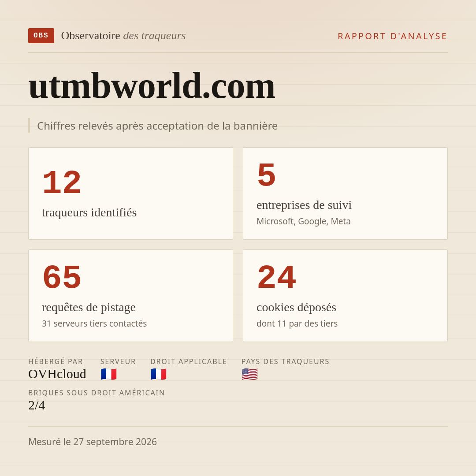Click the Briques sous droit américain label

point(97,393)
